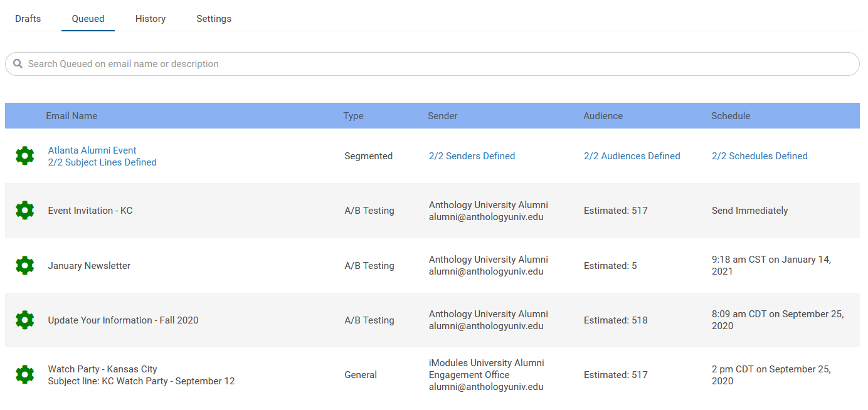This screenshot has width=868, height=410.
Task: Click the 2/2 Subject Lines Defined link
Action: click(102, 162)
